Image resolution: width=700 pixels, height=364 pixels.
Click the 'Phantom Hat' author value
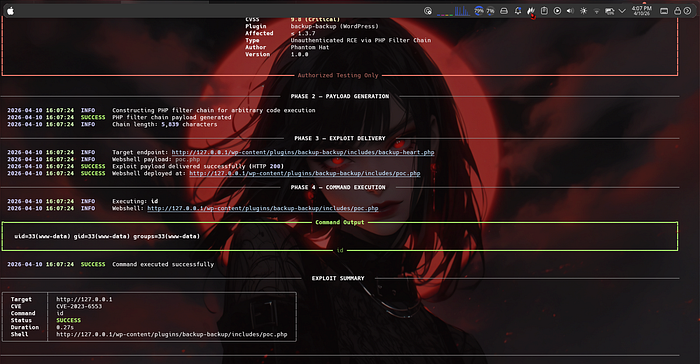(x=310, y=47)
